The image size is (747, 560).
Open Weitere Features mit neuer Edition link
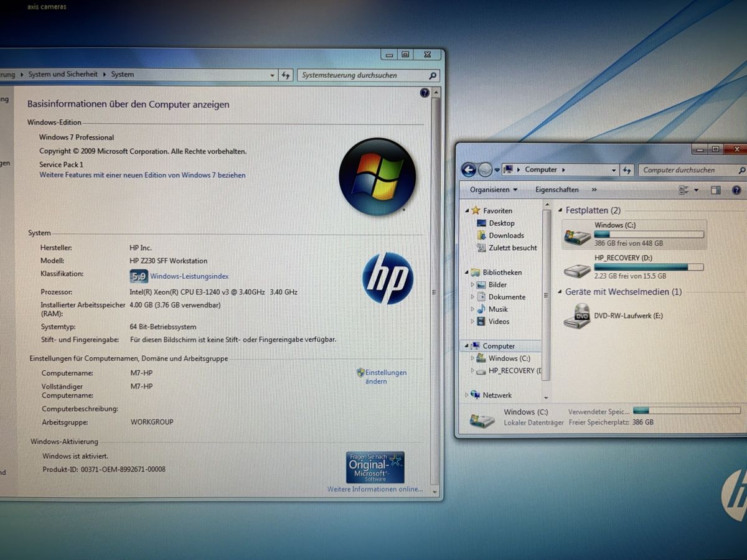(x=143, y=175)
